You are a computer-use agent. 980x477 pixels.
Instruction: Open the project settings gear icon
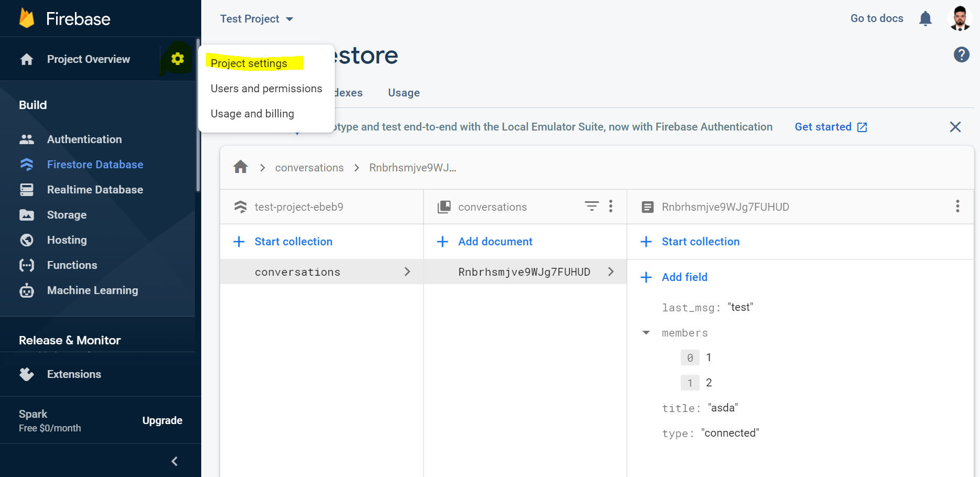178,59
